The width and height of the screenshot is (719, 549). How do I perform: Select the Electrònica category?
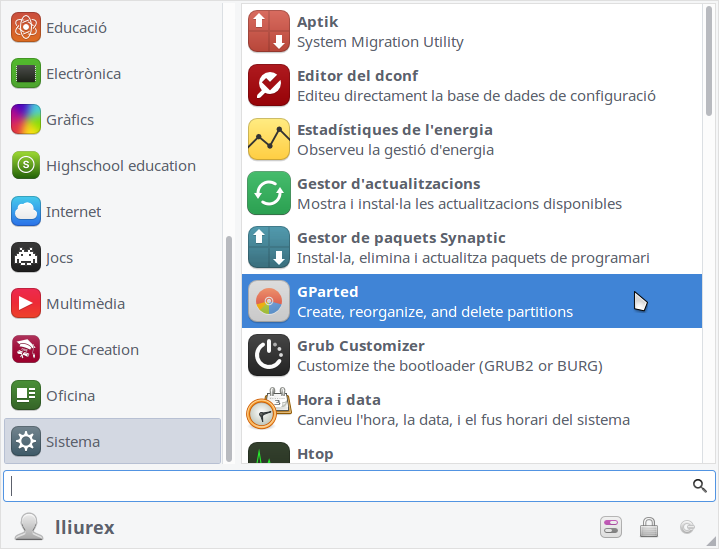83,74
